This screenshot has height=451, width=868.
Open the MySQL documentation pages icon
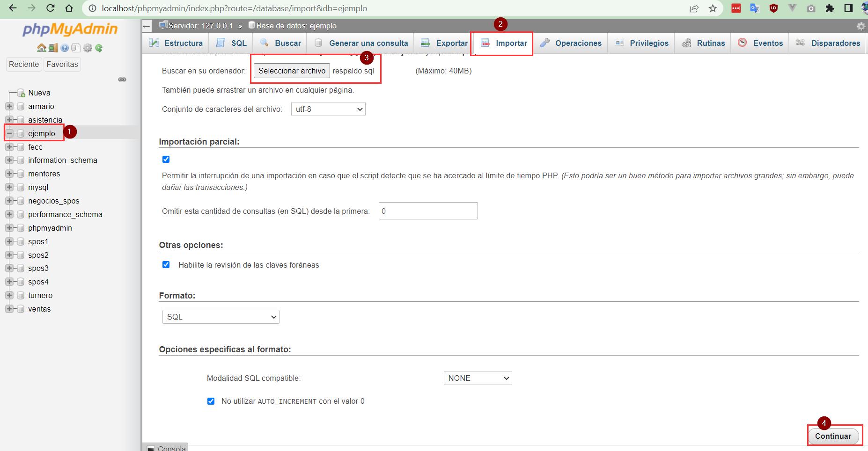76,48
